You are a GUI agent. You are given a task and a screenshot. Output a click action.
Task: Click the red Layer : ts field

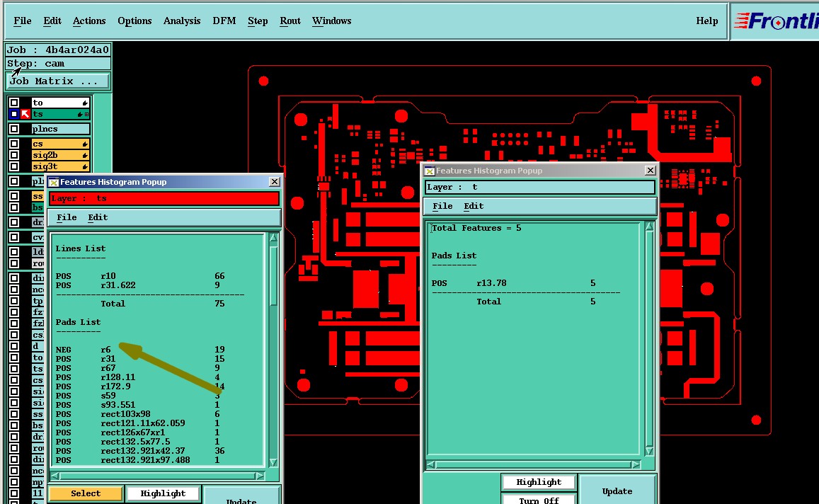coord(164,198)
